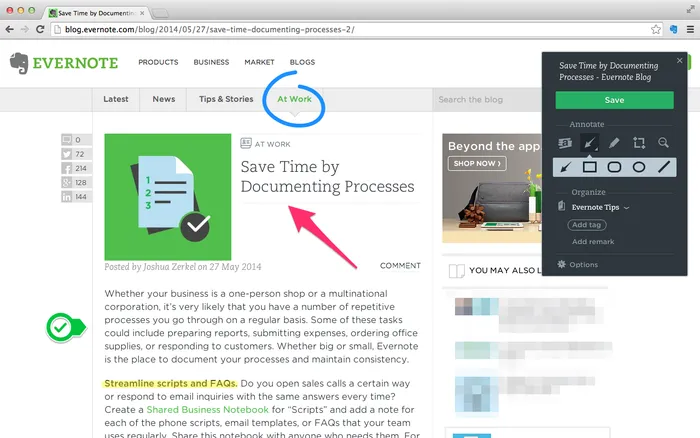
Task: Open the Shared Business Notebook link
Action: pyautogui.click(x=208, y=409)
